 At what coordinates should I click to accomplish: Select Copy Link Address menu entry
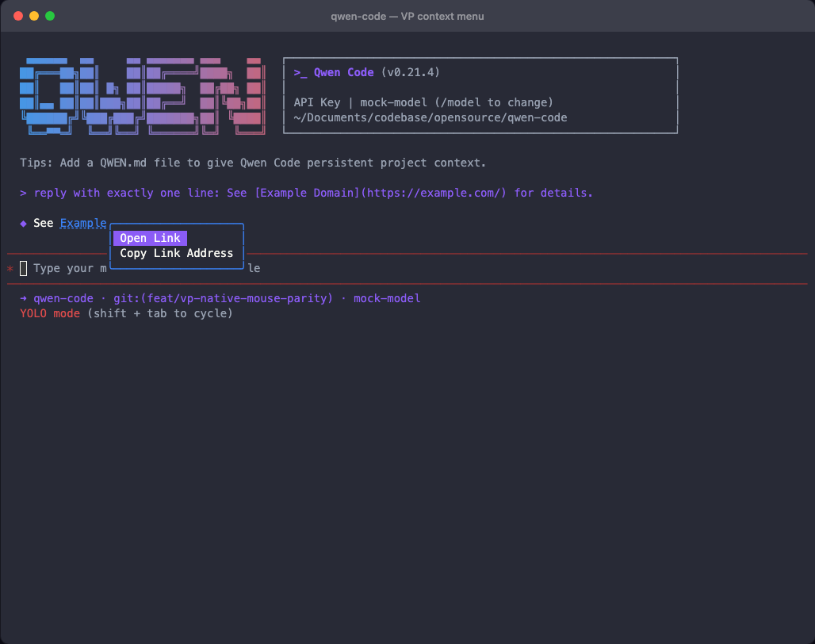pos(177,253)
